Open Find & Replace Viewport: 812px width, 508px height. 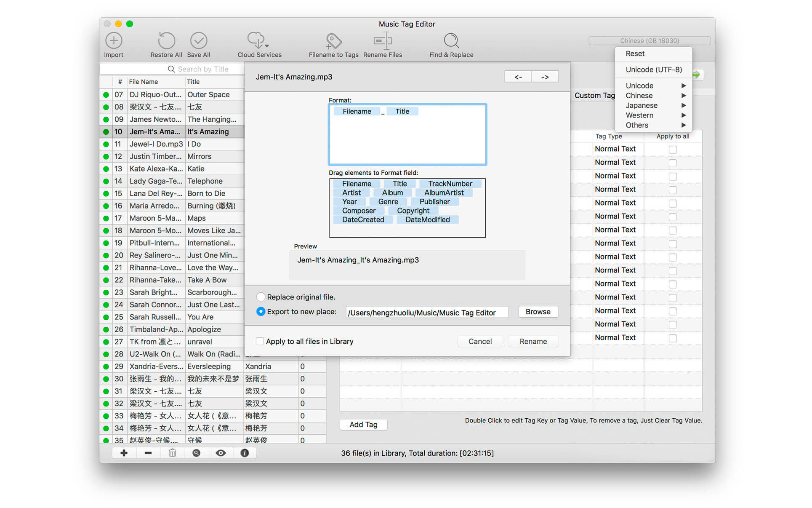click(x=451, y=41)
